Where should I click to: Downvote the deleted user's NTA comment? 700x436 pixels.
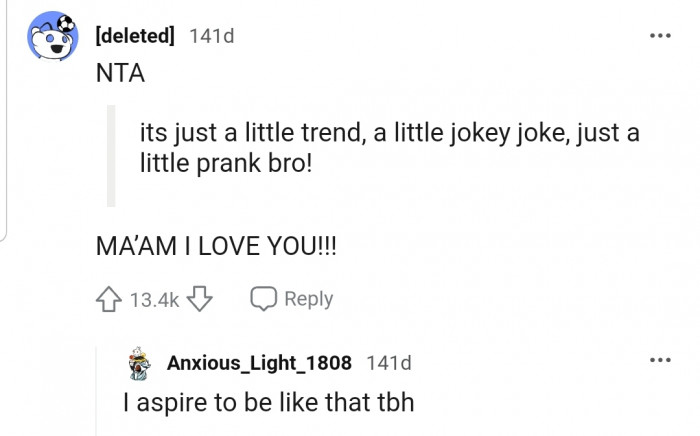click(203, 299)
